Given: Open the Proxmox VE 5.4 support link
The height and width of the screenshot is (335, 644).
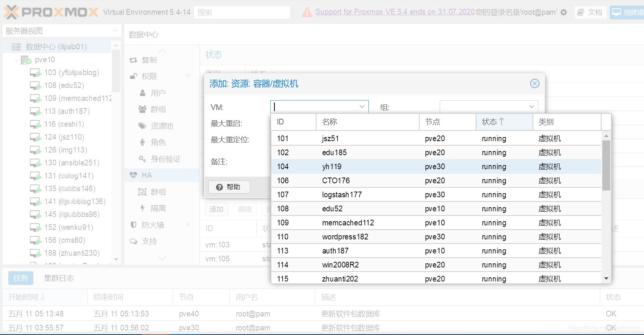Looking at the screenshot, I should coord(395,12).
